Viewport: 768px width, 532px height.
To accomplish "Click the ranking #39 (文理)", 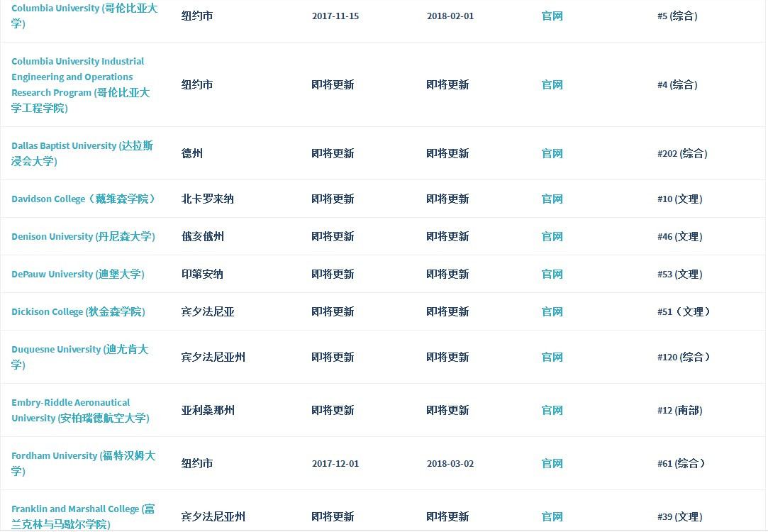I will coord(680,517).
